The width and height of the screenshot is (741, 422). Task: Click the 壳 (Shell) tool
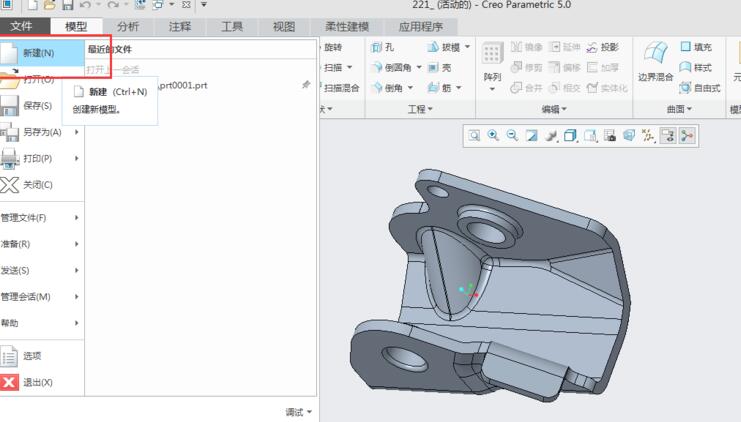(x=439, y=68)
